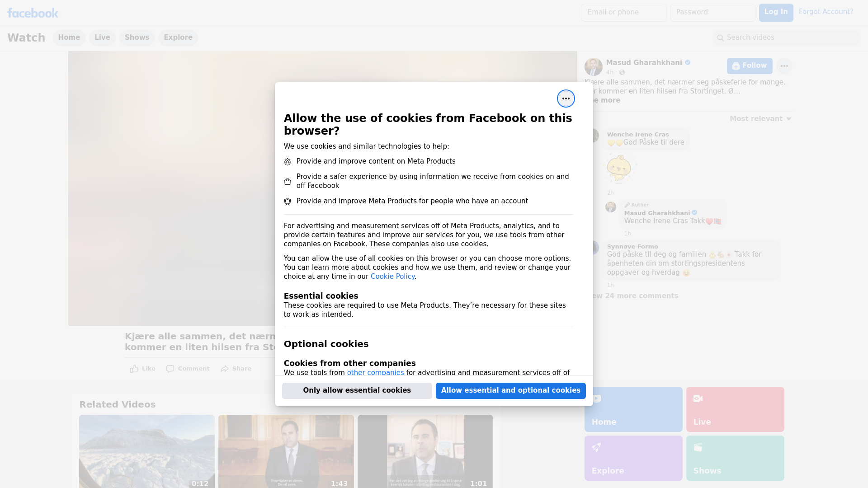Open the Watch Home tab
Viewport: 868px width, 488px height.
pyautogui.click(x=69, y=38)
